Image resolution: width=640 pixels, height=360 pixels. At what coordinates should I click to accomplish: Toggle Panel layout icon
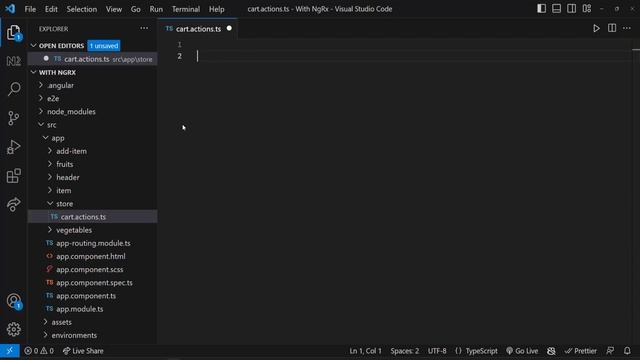coord(556,9)
